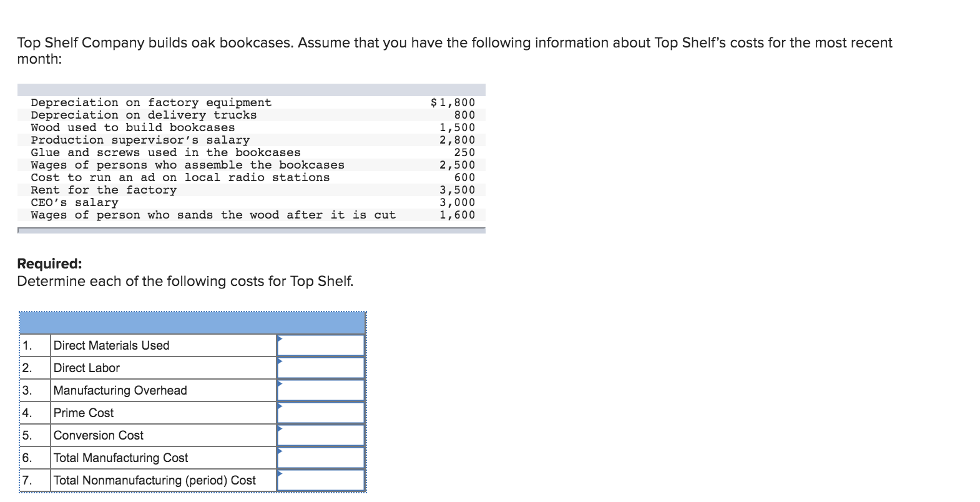
Task: Click the Total Nonmanufacturing (period) Cost field
Action: (x=321, y=480)
